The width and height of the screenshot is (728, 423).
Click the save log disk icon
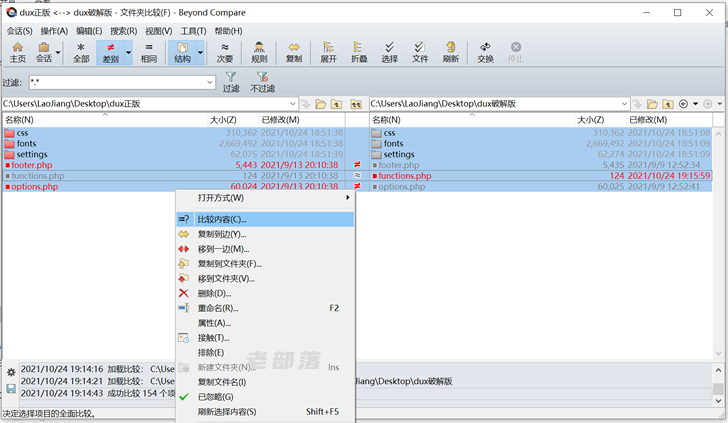(x=11, y=389)
